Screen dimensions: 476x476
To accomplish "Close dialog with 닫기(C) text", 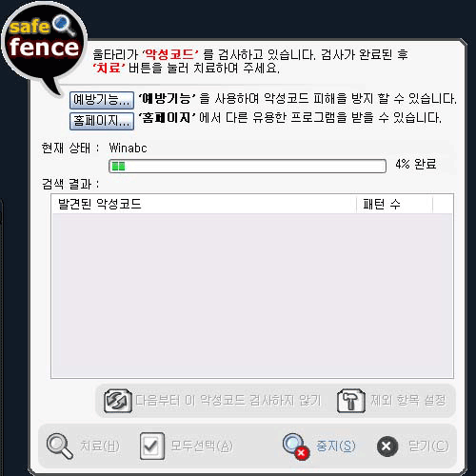I will click(x=428, y=446).
